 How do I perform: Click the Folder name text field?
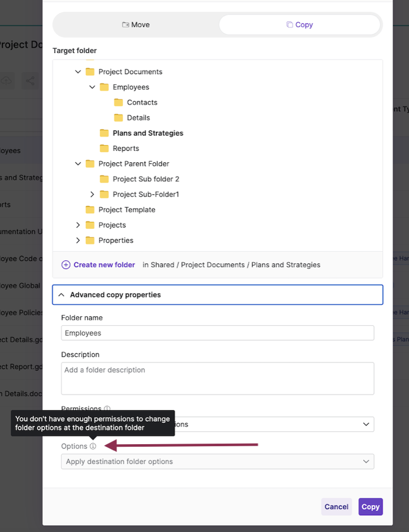pos(217,332)
